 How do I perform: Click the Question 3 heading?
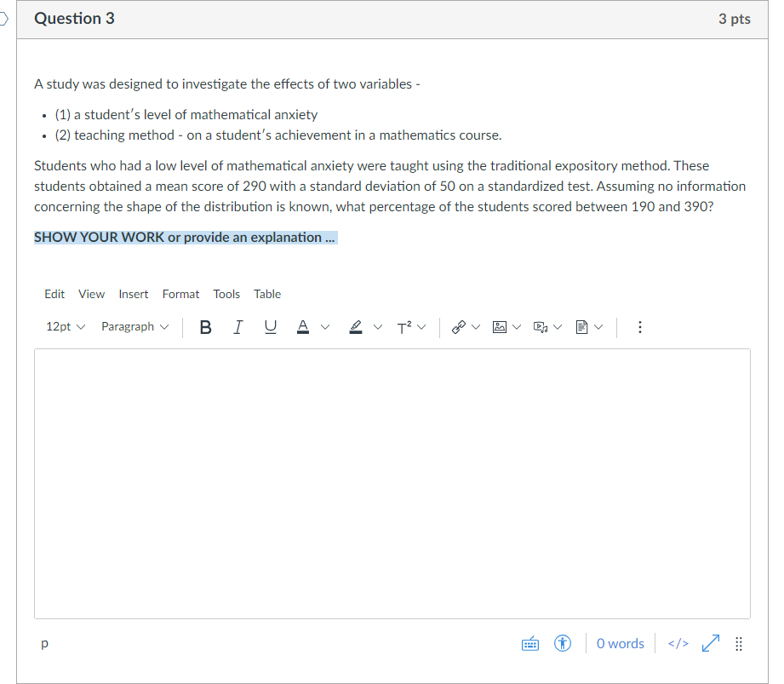pos(74,19)
